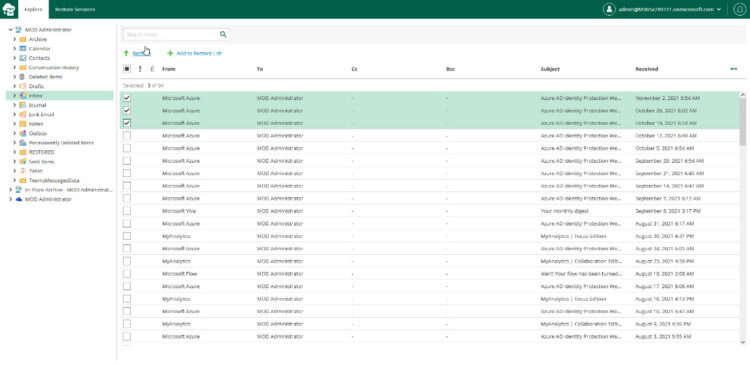This screenshot has width=750, height=366.
Task: Sort by the From column header
Action: click(x=169, y=69)
